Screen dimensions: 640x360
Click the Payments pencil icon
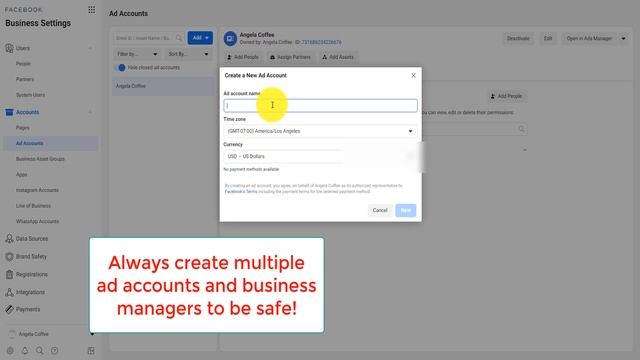coord(9,309)
